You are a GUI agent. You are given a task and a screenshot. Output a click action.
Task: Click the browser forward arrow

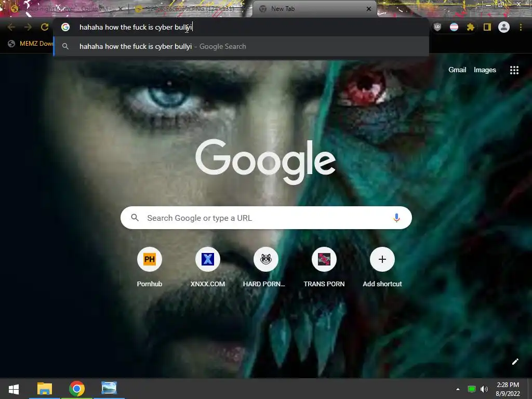point(28,27)
